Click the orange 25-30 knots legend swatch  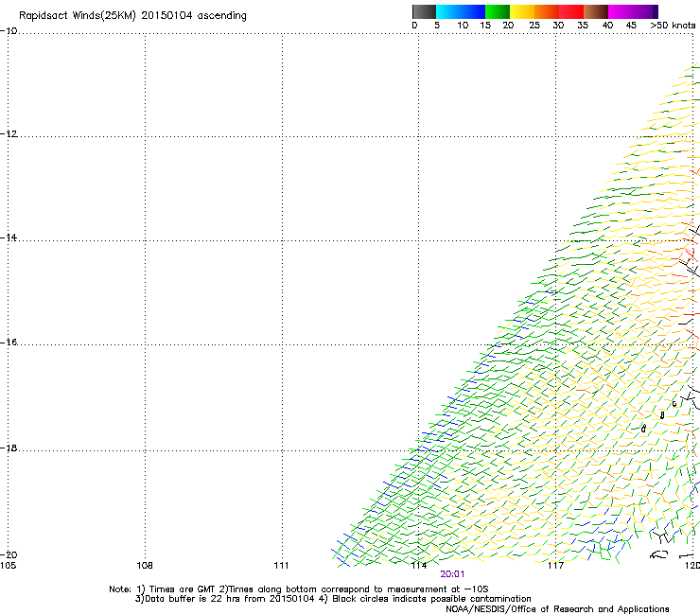coord(547,11)
